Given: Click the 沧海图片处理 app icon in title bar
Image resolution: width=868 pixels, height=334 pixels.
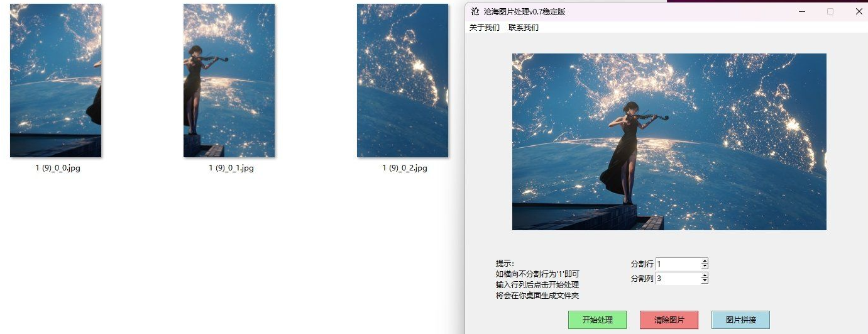Looking at the screenshot, I should point(475,11).
